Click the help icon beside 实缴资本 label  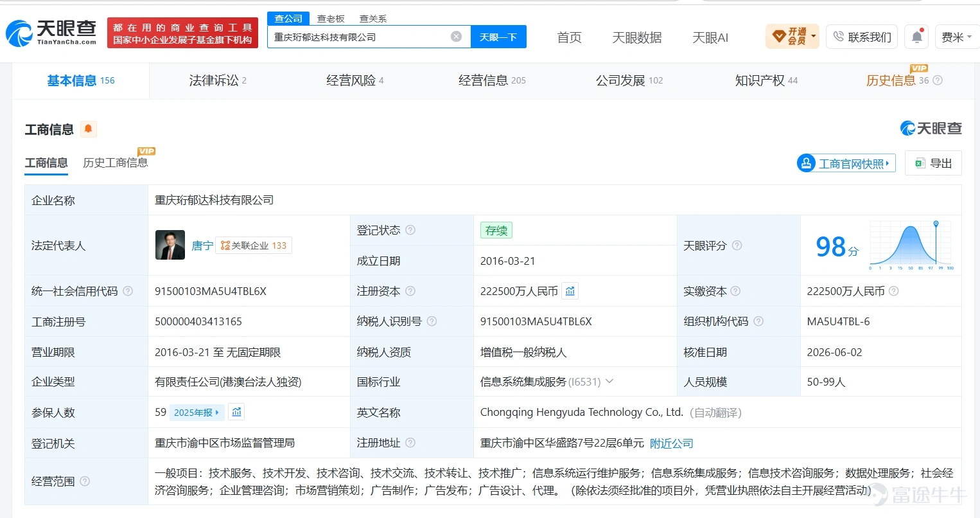pos(735,291)
